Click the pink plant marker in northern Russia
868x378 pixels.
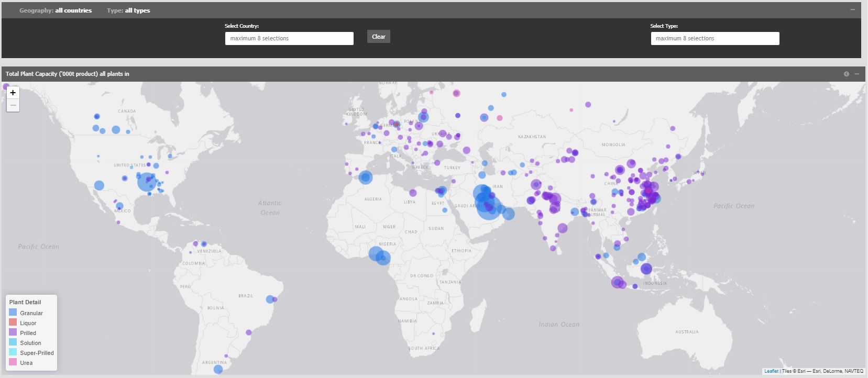[456, 93]
